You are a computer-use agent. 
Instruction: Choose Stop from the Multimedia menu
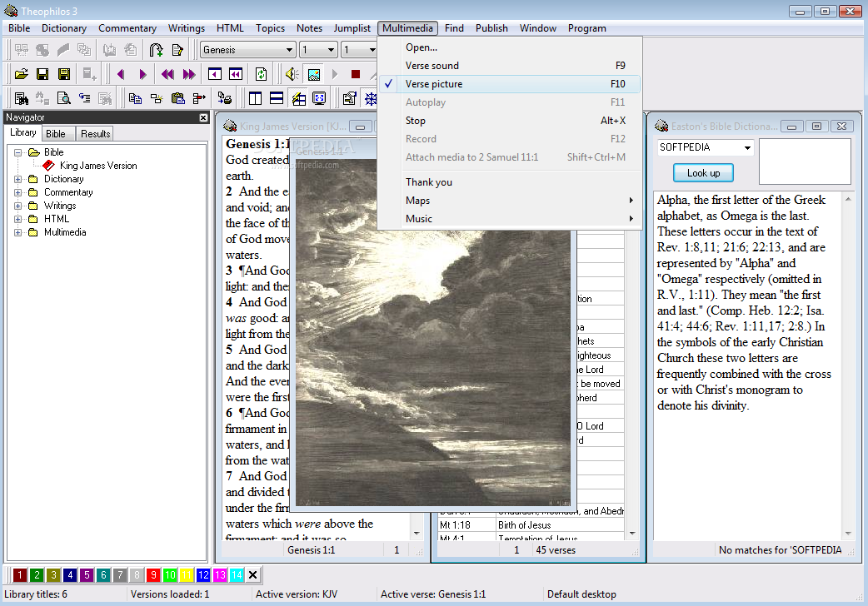pos(510,121)
